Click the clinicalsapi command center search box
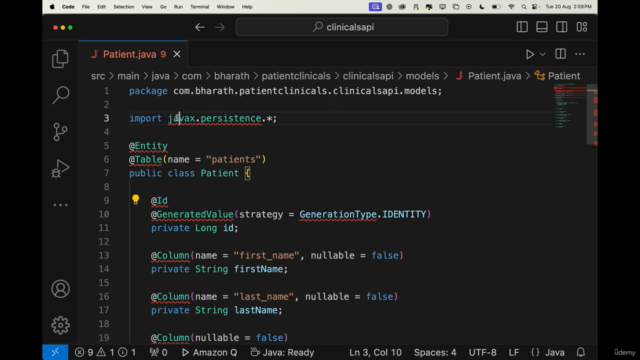 [x=342, y=27]
